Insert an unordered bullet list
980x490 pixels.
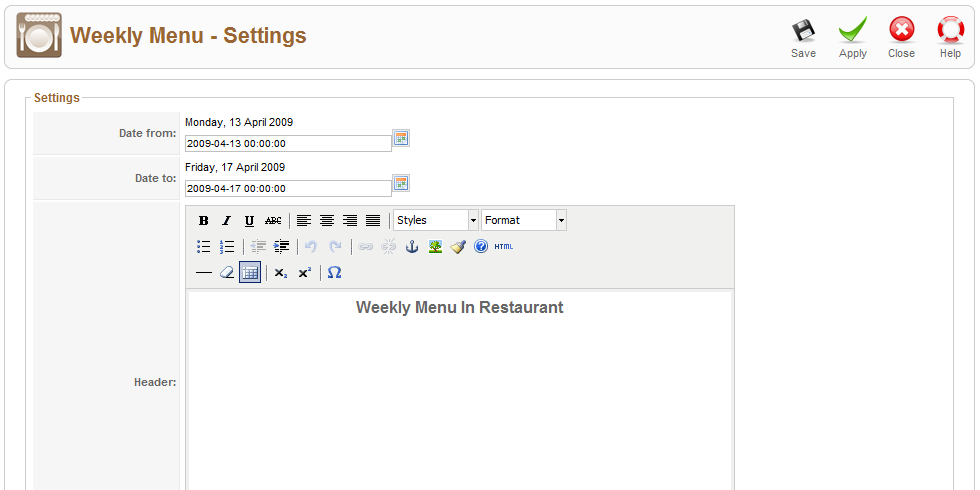(204, 246)
